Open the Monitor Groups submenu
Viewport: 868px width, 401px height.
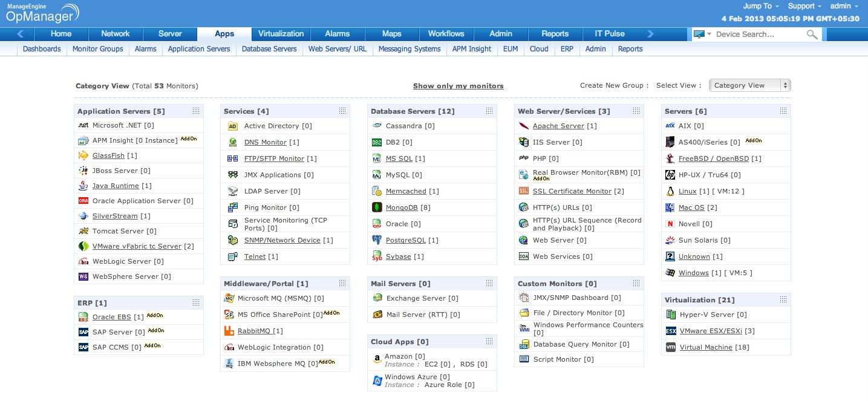(x=98, y=49)
